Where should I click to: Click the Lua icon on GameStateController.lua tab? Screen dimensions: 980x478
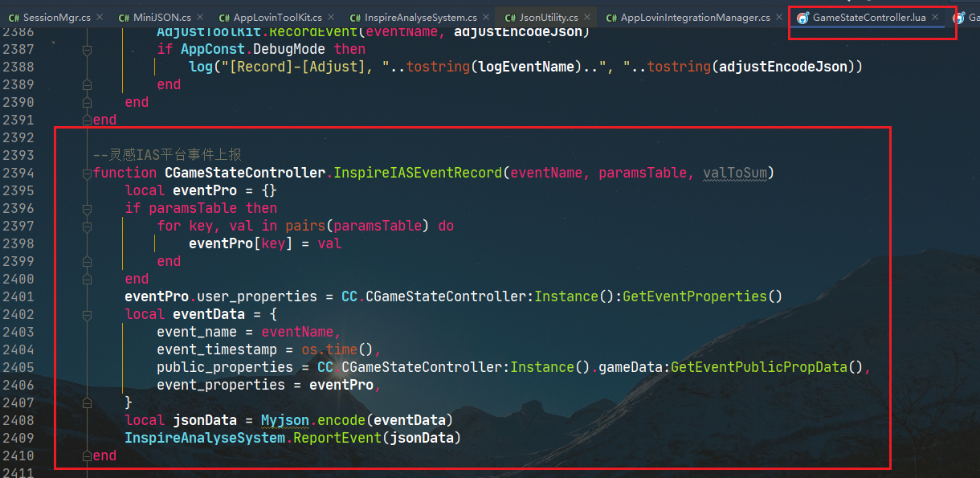pyautogui.click(x=802, y=18)
